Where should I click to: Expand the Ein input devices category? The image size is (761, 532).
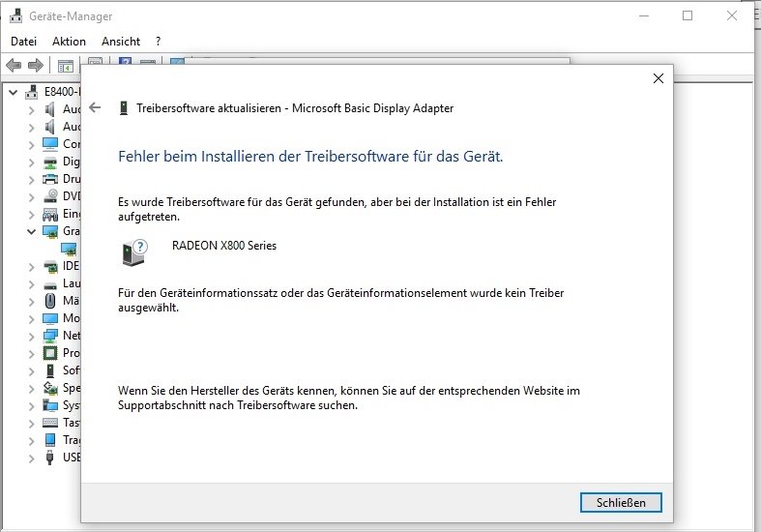pos(32,215)
